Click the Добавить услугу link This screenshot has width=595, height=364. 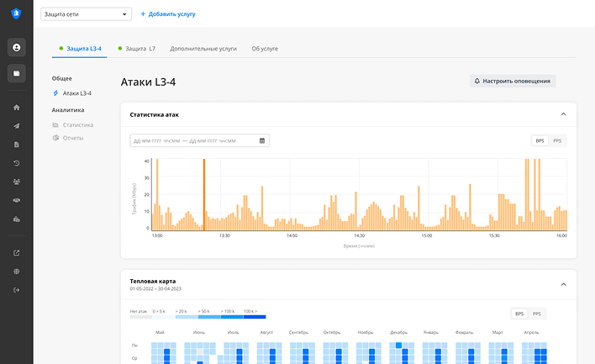point(167,14)
